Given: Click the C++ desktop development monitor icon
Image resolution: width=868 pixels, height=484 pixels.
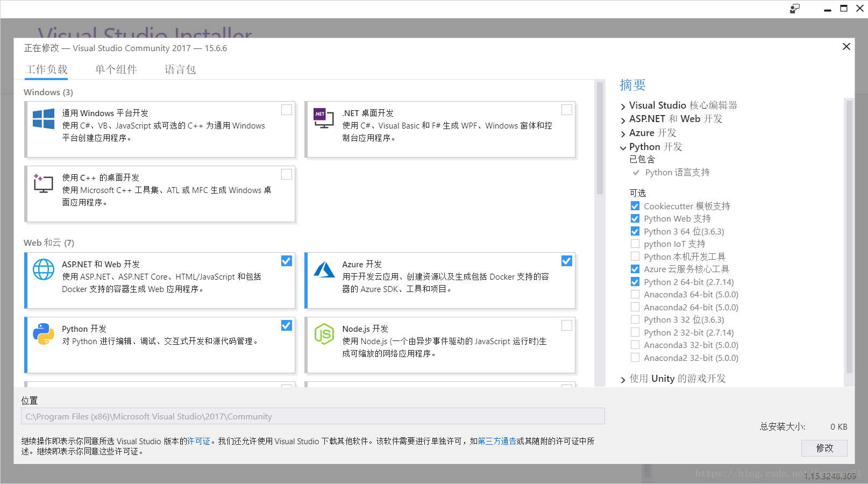Looking at the screenshot, I should tap(43, 183).
